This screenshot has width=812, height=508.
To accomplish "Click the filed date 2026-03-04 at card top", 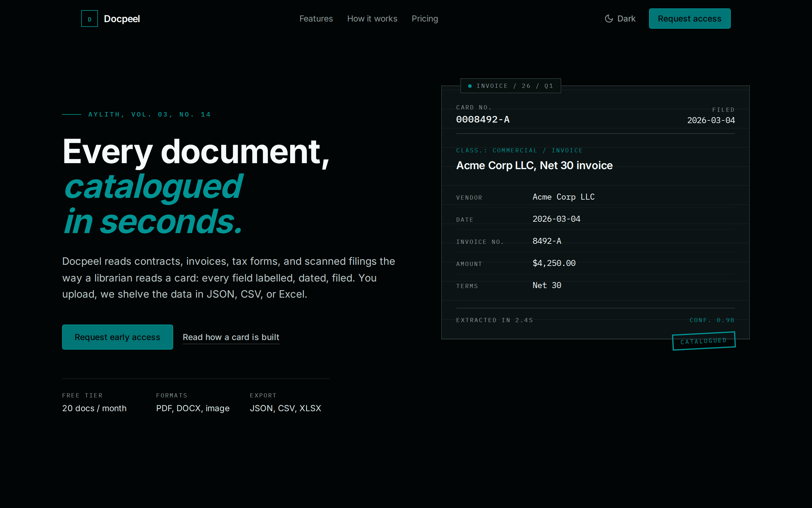I will coord(711,120).
